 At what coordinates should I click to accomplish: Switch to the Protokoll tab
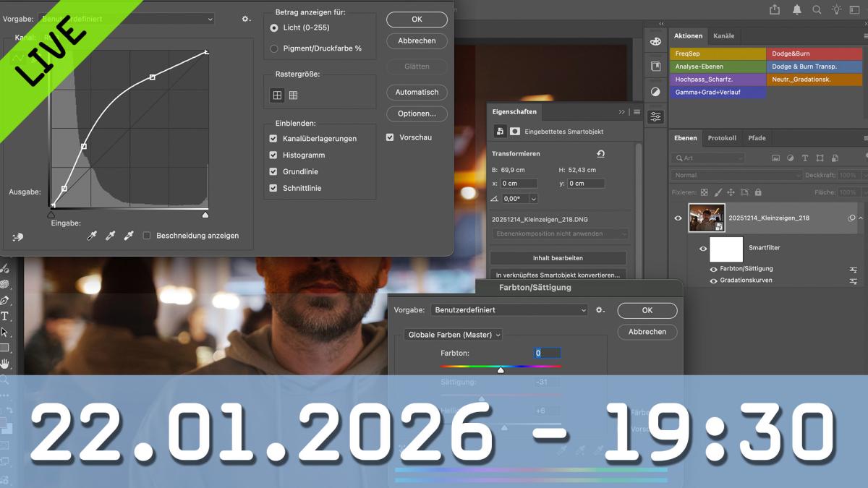tap(721, 138)
